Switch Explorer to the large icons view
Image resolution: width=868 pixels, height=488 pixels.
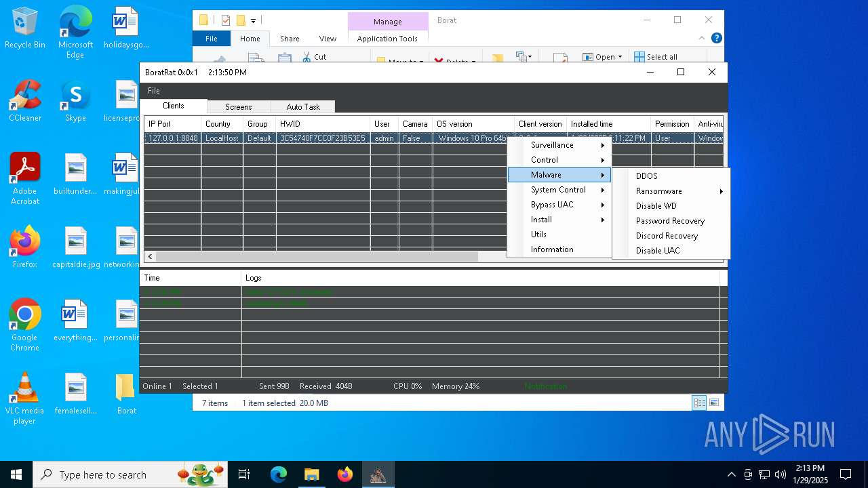point(713,403)
